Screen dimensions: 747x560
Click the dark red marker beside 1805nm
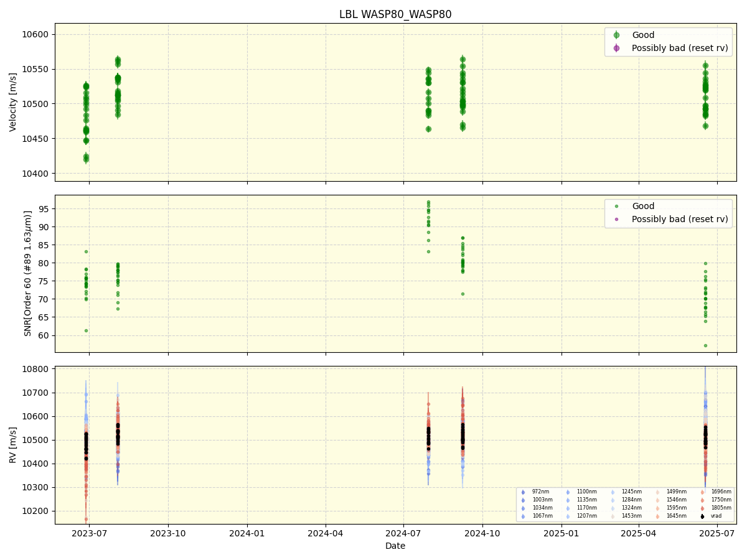click(702, 508)
